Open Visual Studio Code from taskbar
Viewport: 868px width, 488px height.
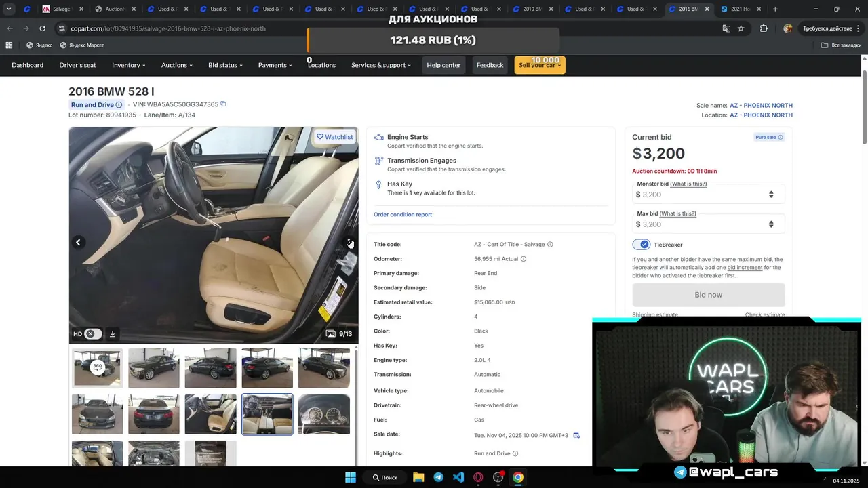coord(458,477)
